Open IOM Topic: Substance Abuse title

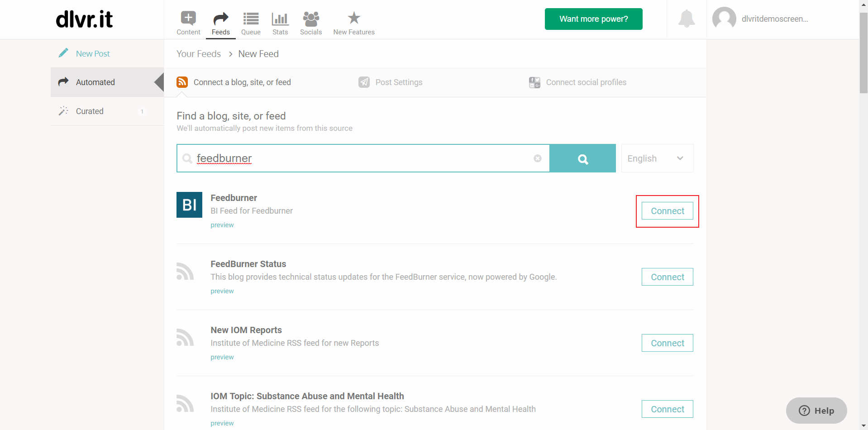coord(307,396)
